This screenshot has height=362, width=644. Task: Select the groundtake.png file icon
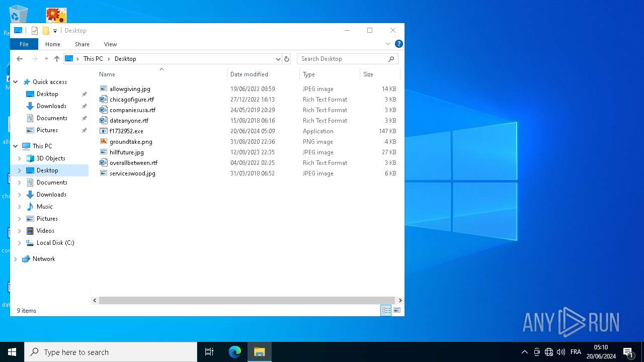(x=104, y=142)
